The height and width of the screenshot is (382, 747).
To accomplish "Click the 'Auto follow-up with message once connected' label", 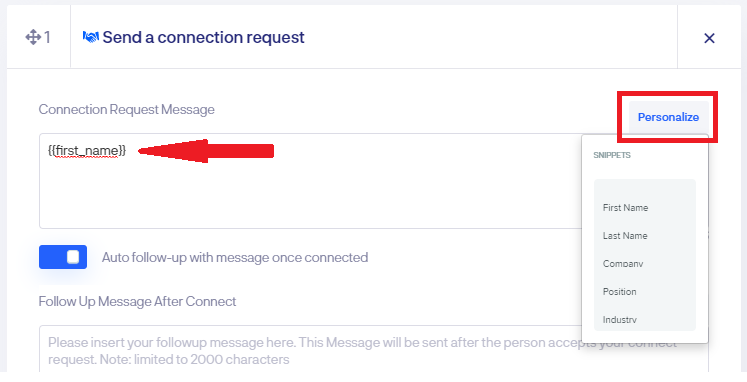I will pos(235,258).
